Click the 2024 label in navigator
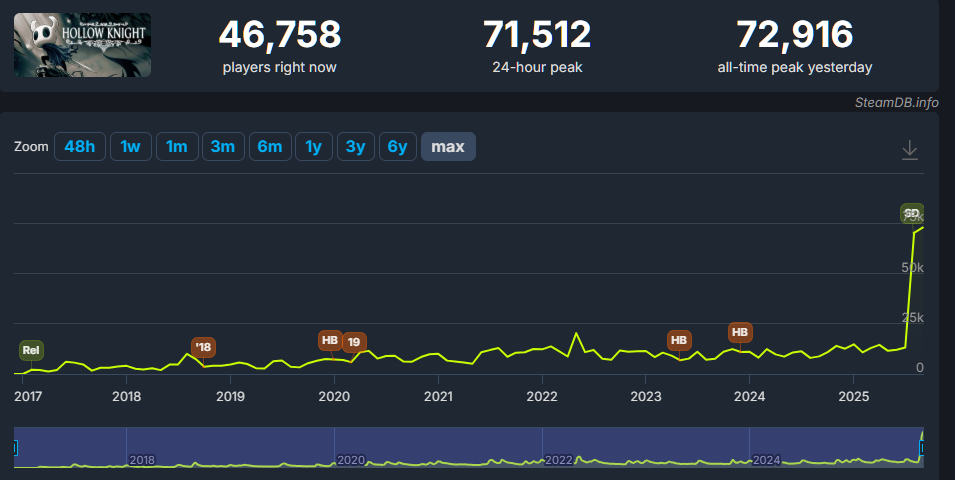This screenshot has height=480, width=955. [766, 460]
